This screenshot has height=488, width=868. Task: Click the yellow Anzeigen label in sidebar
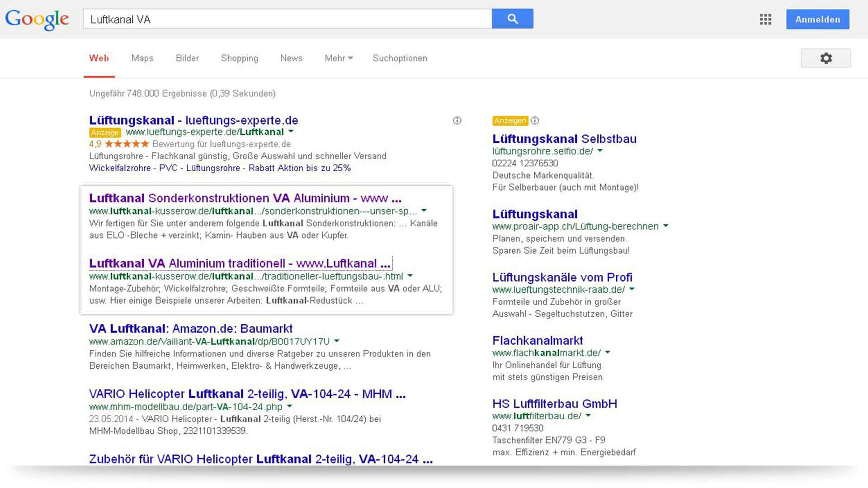[x=510, y=121]
